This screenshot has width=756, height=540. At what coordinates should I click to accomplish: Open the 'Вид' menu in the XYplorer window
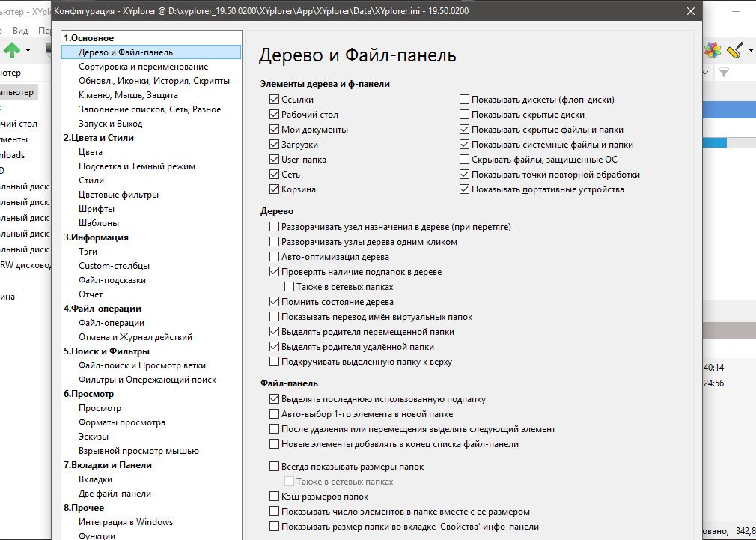20,31
